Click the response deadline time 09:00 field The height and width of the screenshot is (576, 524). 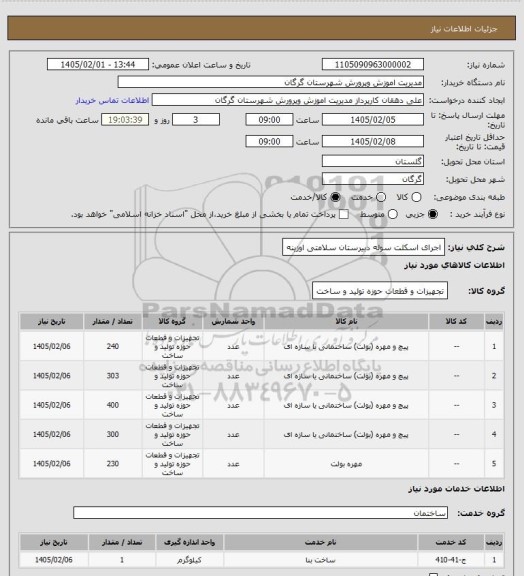click(x=269, y=120)
